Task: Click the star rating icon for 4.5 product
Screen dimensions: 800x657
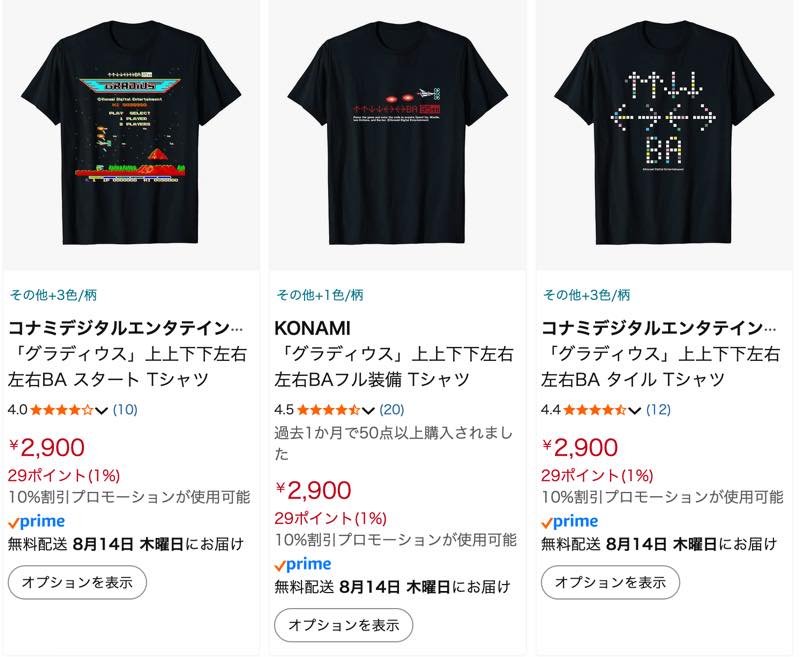Action: click(x=329, y=410)
